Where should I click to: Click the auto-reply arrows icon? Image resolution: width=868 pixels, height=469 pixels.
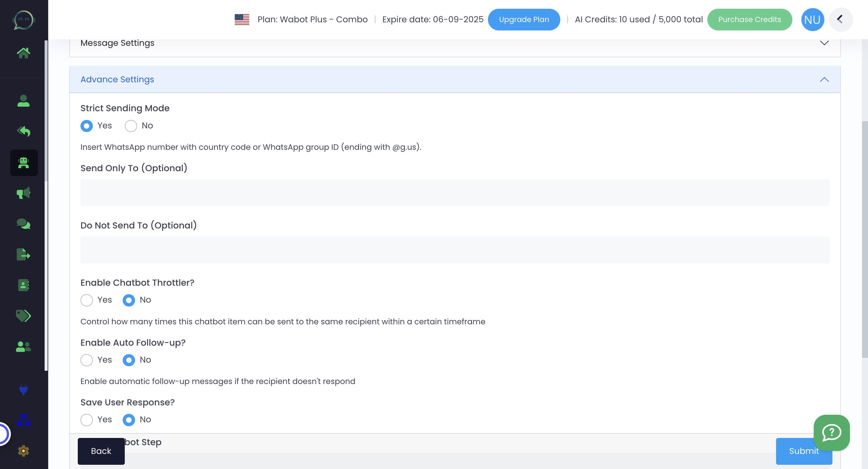(24, 131)
